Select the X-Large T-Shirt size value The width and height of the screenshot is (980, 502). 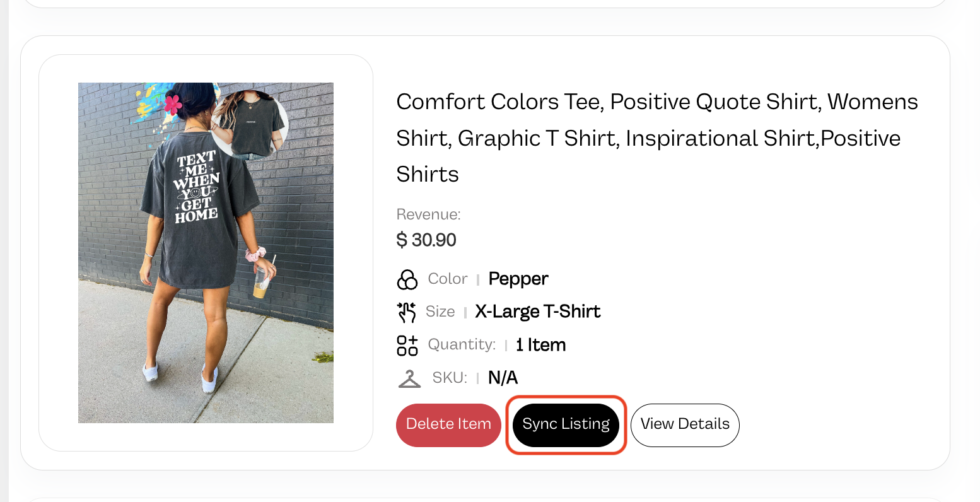[538, 312]
